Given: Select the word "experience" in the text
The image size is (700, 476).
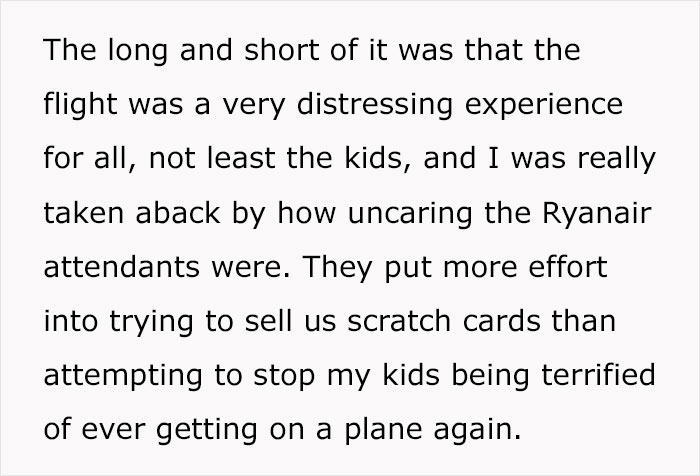Looking at the screenshot, I should [544, 106].
